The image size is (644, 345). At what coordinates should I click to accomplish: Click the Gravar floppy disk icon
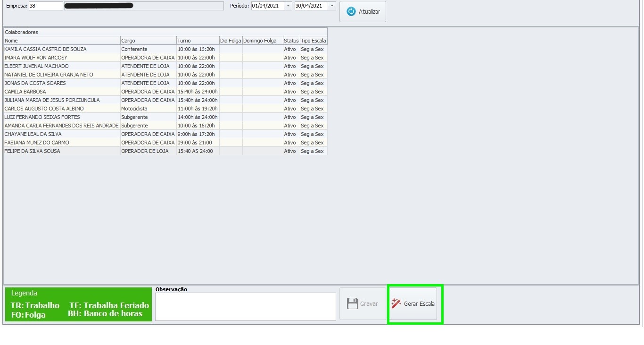click(x=352, y=303)
